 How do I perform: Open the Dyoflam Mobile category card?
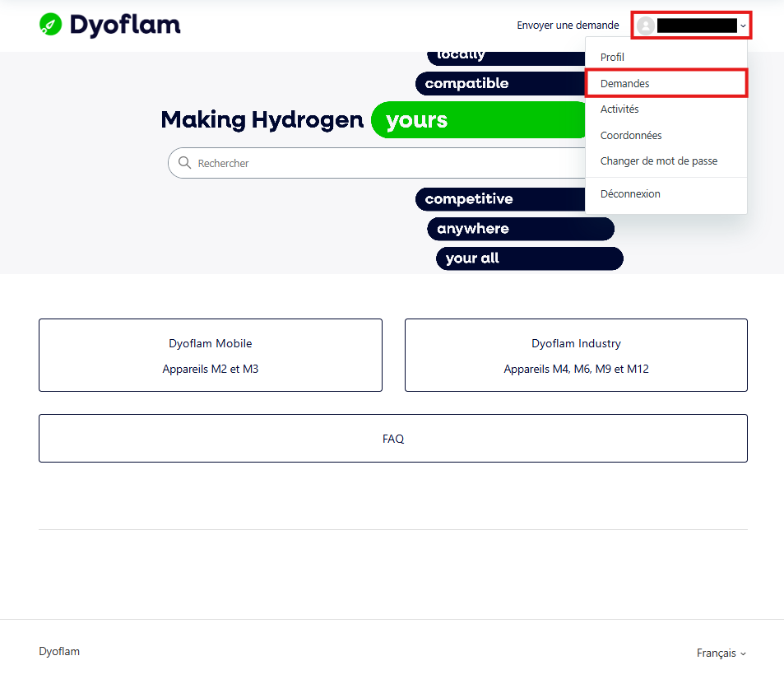(x=211, y=356)
